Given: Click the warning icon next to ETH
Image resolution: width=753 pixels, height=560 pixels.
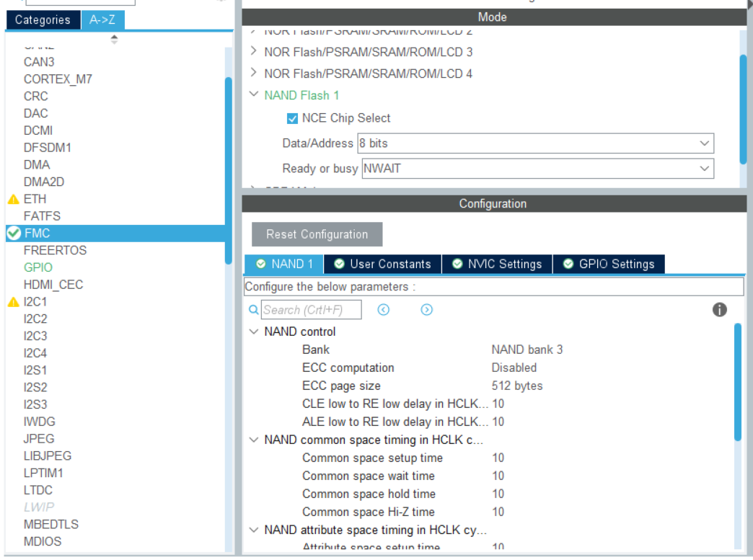Looking at the screenshot, I should (x=13, y=198).
